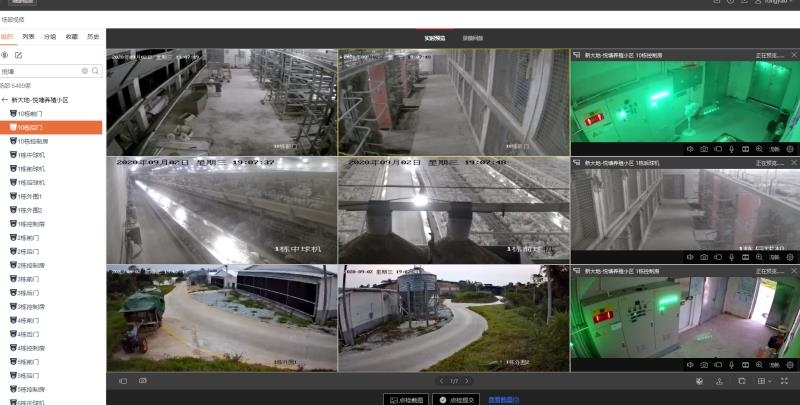Viewport: 800px width, 405px height.
Task: Capture snapshot on the middle-right corridor panel
Action: 704,257
